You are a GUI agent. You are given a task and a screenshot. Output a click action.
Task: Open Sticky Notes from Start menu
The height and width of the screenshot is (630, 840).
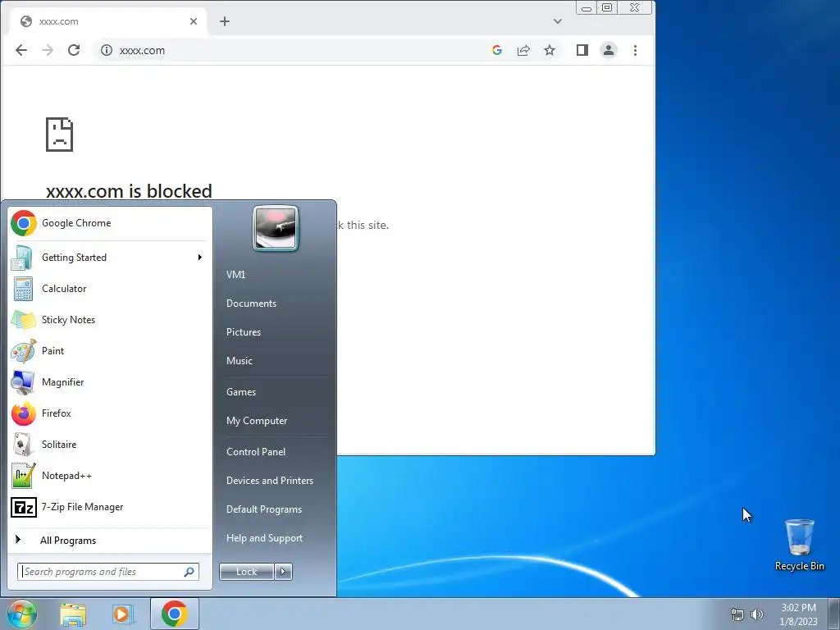109,320
